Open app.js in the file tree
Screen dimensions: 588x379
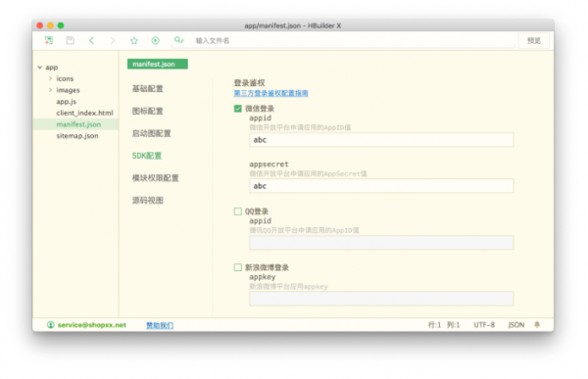click(x=67, y=102)
